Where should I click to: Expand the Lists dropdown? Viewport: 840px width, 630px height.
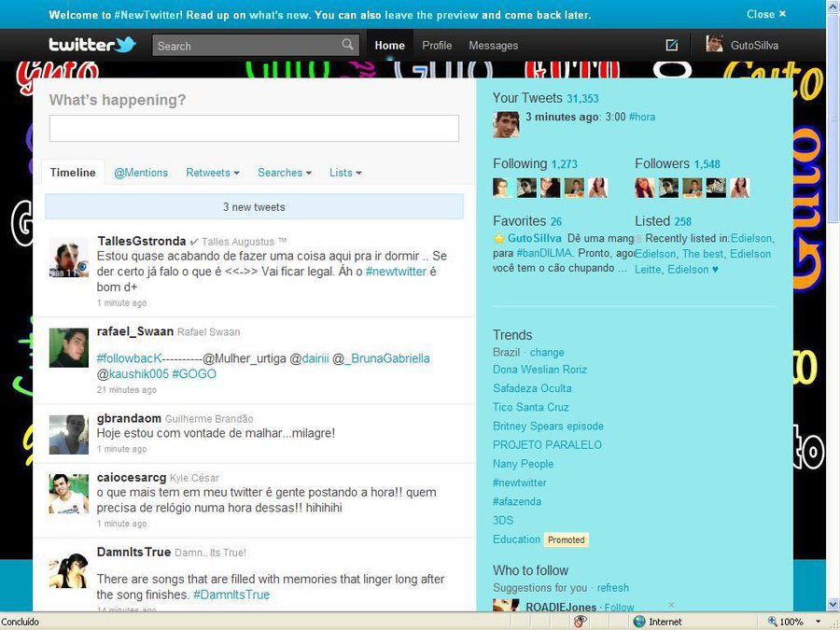pyautogui.click(x=345, y=173)
